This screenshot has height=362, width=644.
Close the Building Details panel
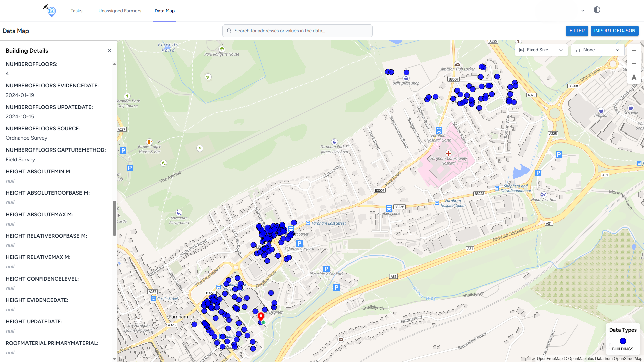[109, 51]
